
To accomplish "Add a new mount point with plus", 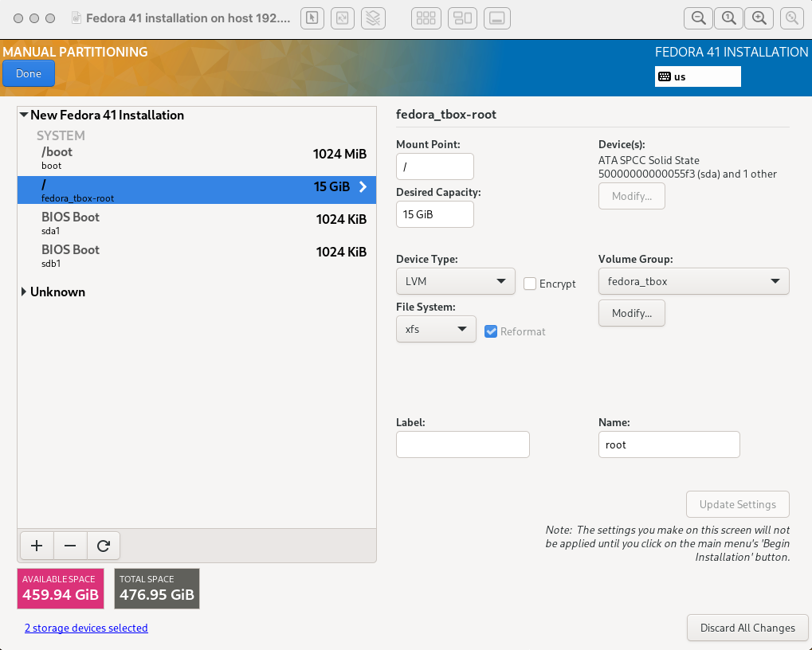I will [37, 546].
